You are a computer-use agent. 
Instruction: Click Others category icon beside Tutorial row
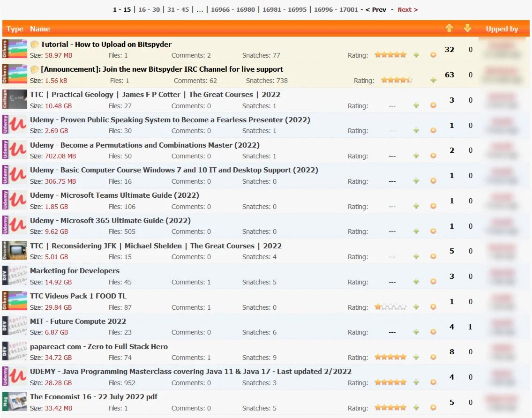click(x=15, y=49)
